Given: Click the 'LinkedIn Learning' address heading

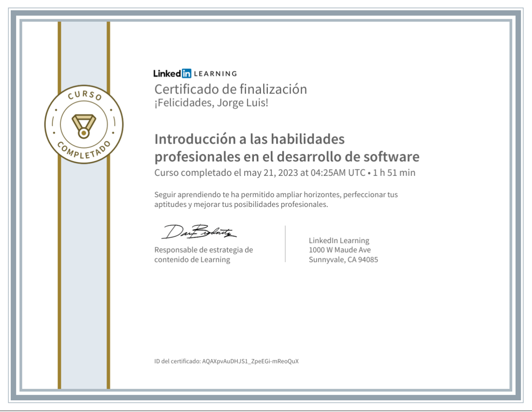Looking at the screenshot, I should pyautogui.click(x=339, y=240).
